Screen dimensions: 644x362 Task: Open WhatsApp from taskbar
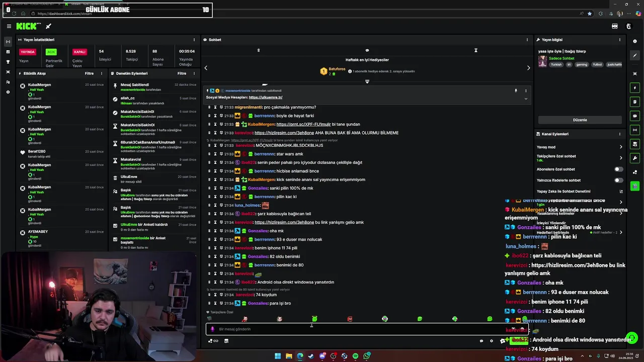pos(367,356)
